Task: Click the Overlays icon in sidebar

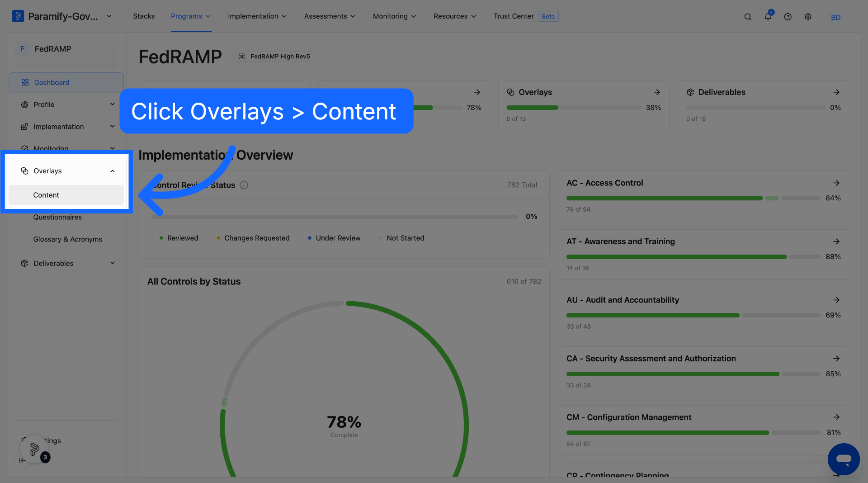Action: click(24, 171)
